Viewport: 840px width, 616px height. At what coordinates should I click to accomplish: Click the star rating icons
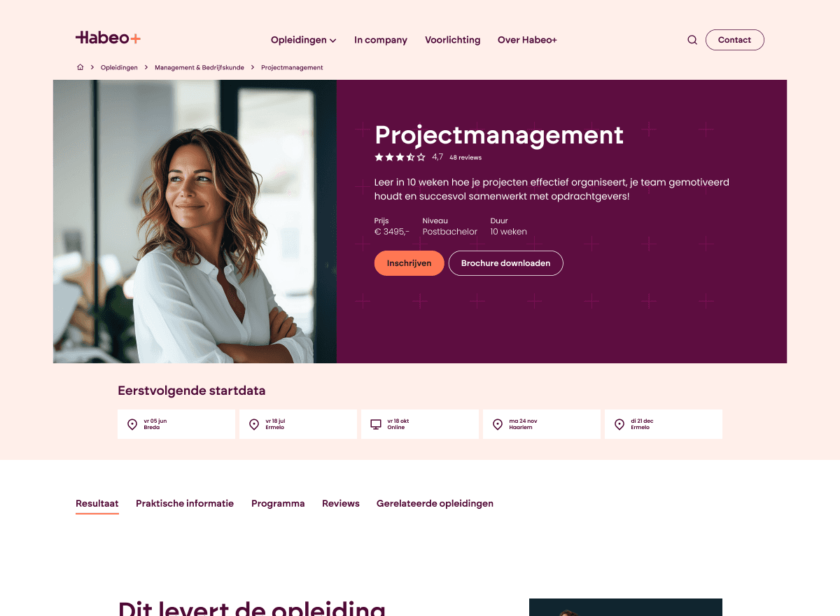(400, 157)
